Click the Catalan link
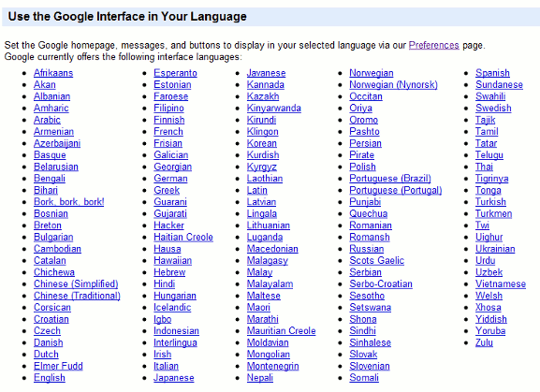The image size is (540, 392). 50,260
